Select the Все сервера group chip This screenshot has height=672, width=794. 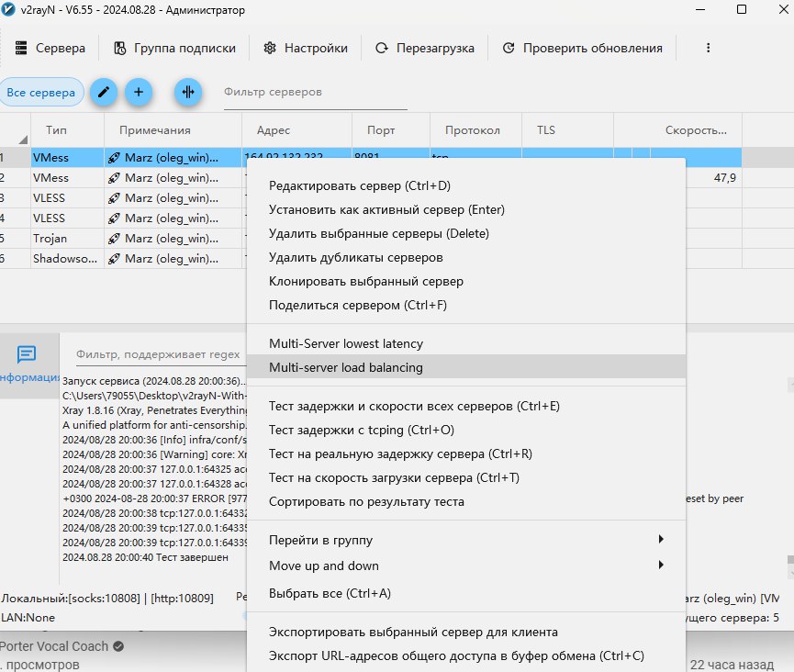click(x=42, y=92)
